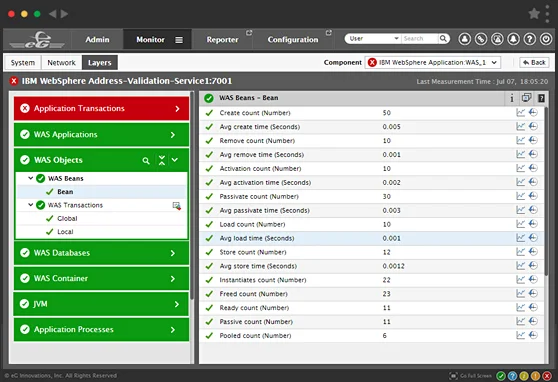
Task: Open the Admin menu
Action: (x=97, y=40)
